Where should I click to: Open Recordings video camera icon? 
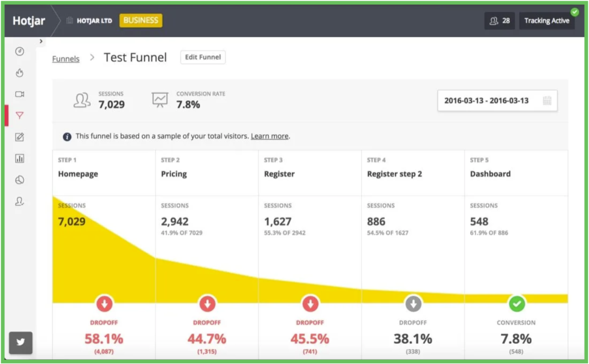tap(20, 94)
